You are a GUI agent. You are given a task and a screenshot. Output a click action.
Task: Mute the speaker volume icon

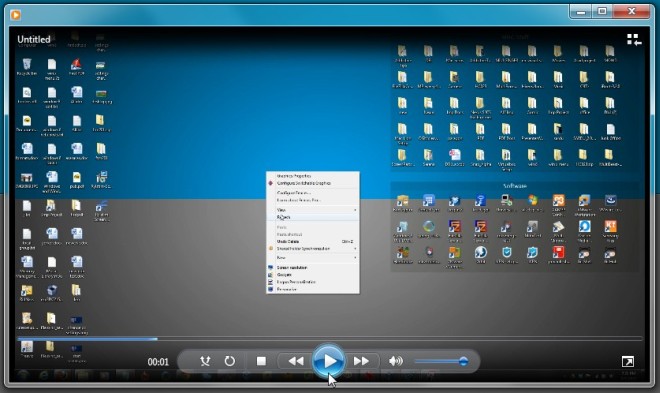click(396, 361)
